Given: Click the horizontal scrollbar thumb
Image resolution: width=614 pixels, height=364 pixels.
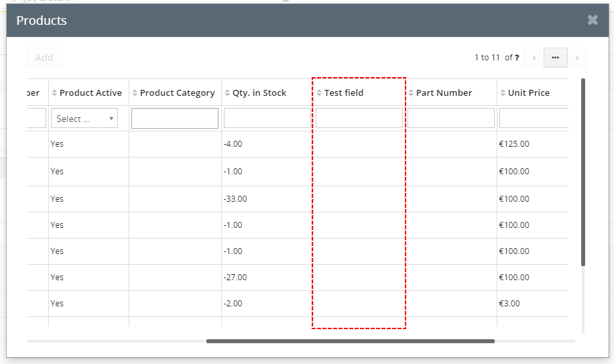Looking at the screenshot, I should (x=351, y=341).
